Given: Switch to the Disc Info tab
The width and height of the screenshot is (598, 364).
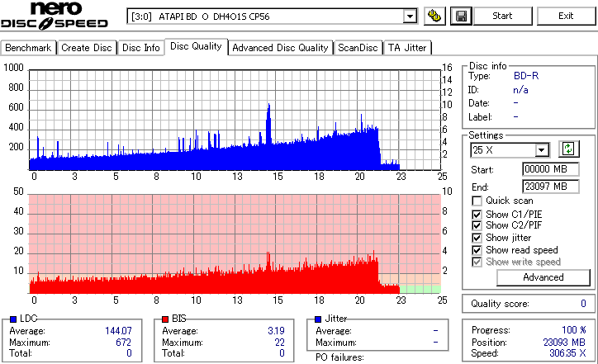Looking at the screenshot, I should click(140, 48).
